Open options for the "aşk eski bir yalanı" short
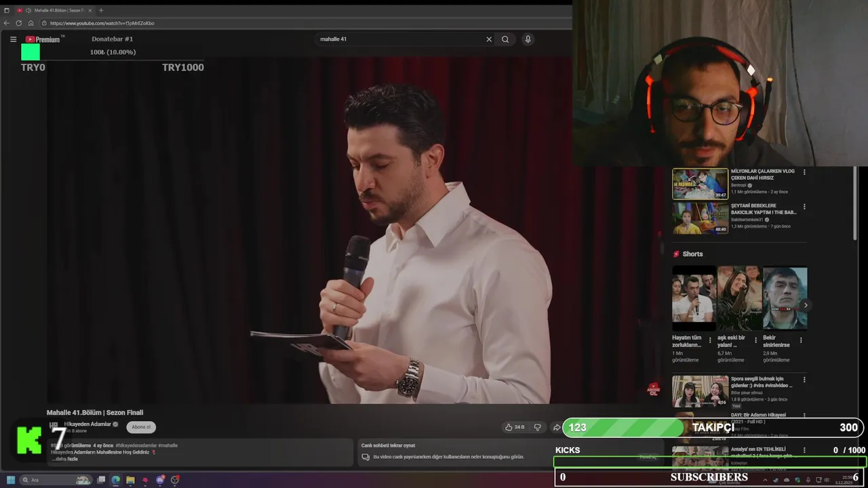Viewport: 868px width, 488px height. (755, 340)
